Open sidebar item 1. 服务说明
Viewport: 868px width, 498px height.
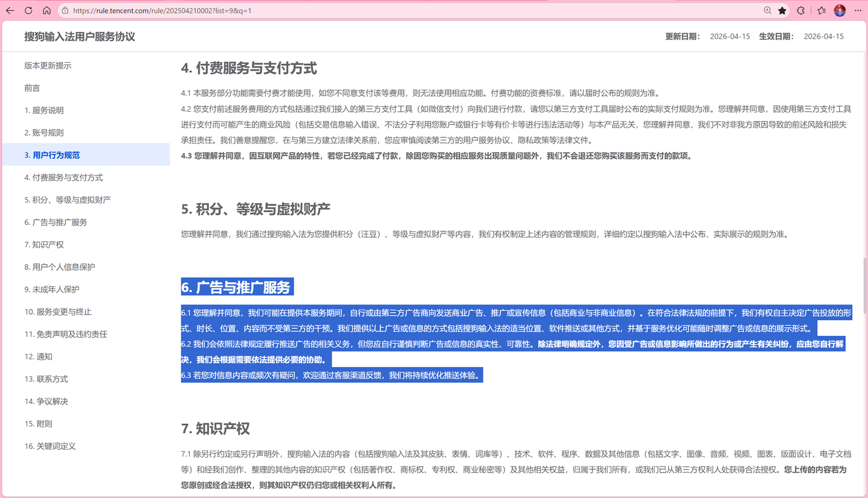pyautogui.click(x=44, y=110)
